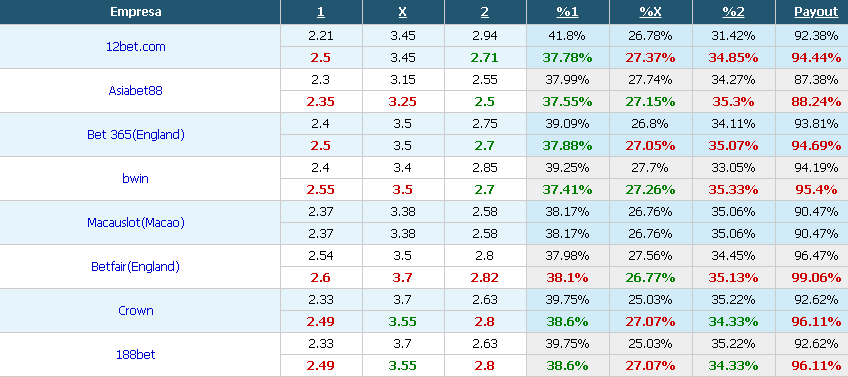Click the Bet 365(England) link
This screenshot has height=377, width=848.
point(136,135)
